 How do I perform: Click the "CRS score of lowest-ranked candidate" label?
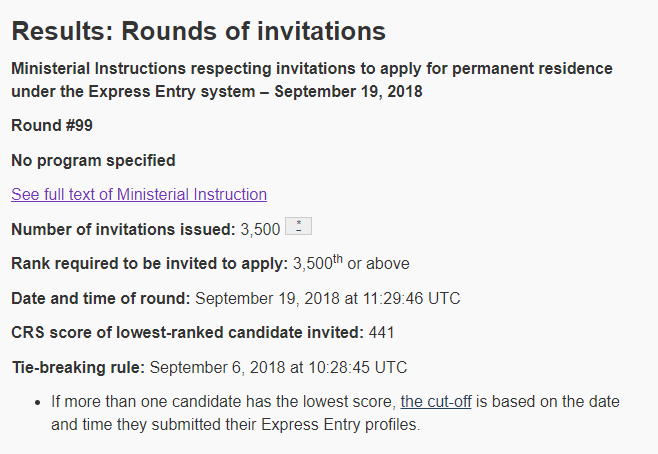pos(187,332)
